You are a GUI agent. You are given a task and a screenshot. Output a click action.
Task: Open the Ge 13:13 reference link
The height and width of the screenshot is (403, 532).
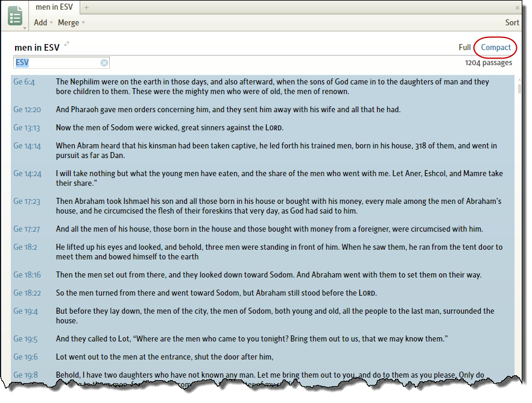click(27, 128)
